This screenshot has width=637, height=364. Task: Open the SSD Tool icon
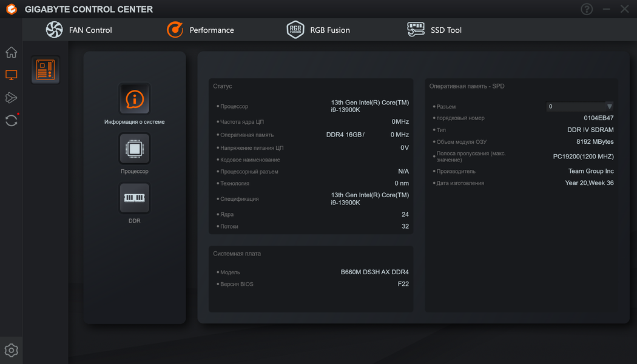(416, 30)
